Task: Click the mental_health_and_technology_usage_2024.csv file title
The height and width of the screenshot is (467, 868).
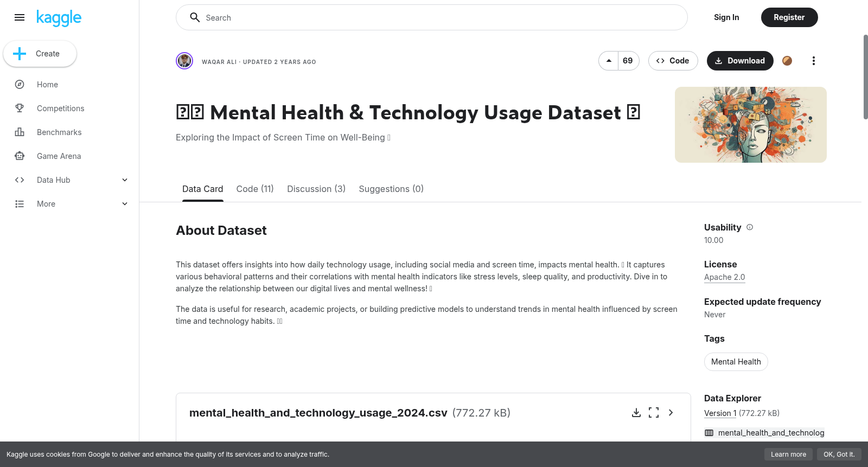Action: pyautogui.click(x=318, y=413)
